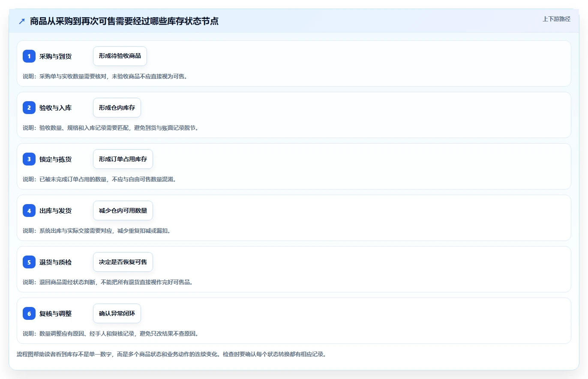588x379 pixels.
Task: Click the step 1 number badge
Action: tap(29, 56)
